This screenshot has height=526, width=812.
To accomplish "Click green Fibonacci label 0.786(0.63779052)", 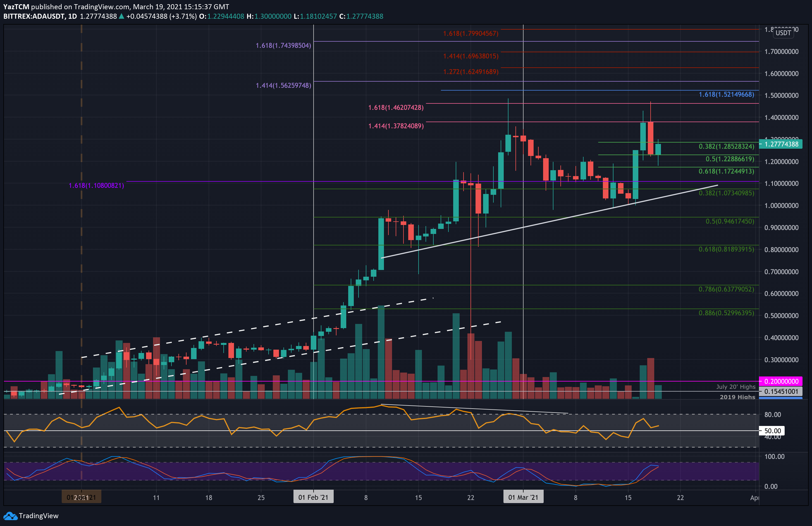I will (x=726, y=289).
